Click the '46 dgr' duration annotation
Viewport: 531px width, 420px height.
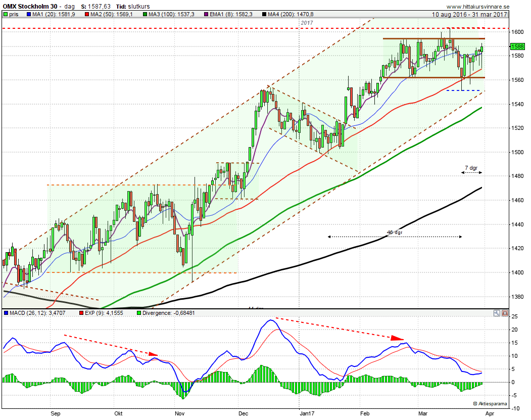tap(395, 232)
